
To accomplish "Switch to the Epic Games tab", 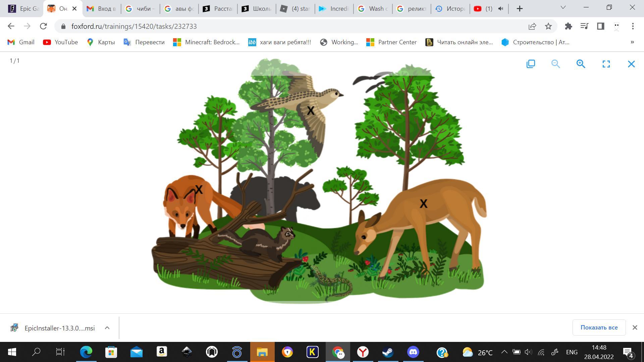I will click(x=23, y=9).
